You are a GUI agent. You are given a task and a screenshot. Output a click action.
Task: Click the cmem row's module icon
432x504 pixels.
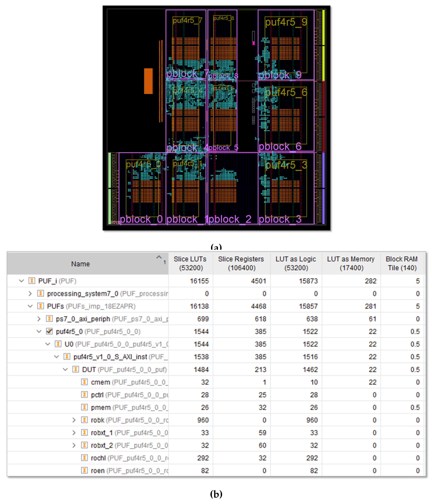pos(84,382)
